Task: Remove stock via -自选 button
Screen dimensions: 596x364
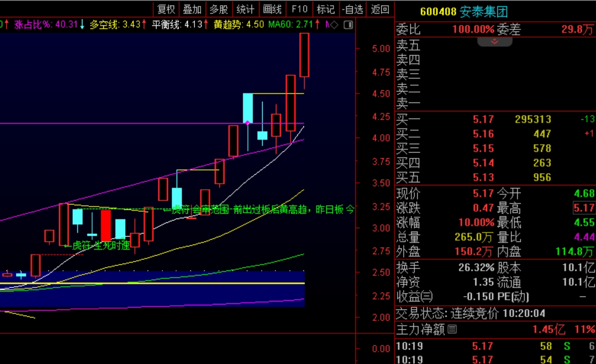Action: tap(352, 9)
